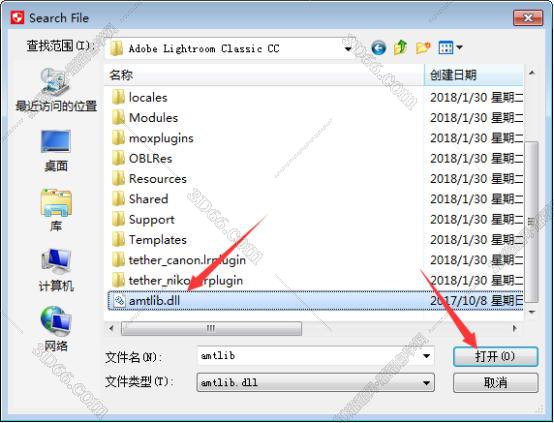Create a new folder via toolbar icon
The width and height of the screenshot is (554, 423).
point(423,47)
